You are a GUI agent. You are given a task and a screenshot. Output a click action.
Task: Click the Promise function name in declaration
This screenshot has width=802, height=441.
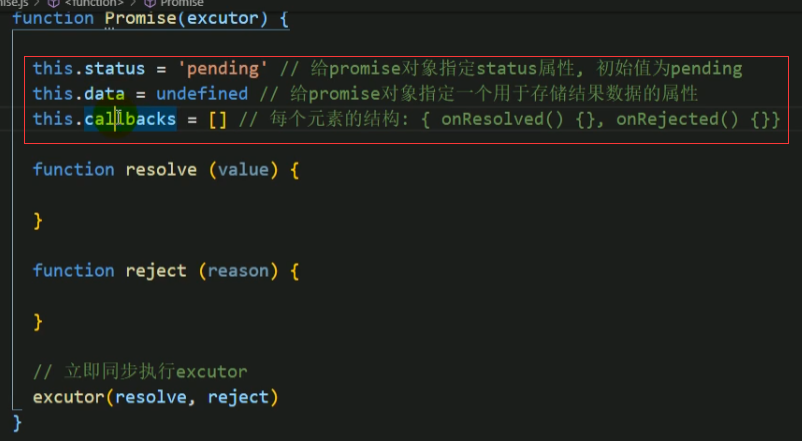pos(140,18)
